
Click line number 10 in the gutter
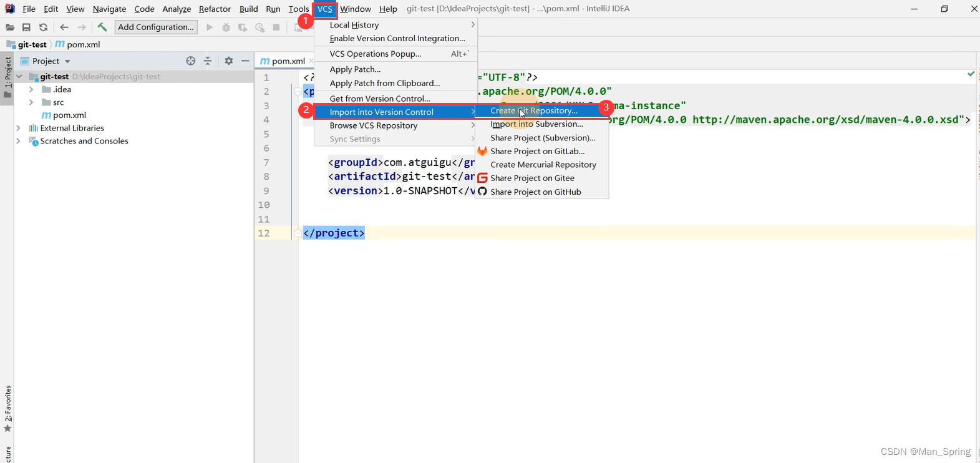pyautogui.click(x=264, y=205)
